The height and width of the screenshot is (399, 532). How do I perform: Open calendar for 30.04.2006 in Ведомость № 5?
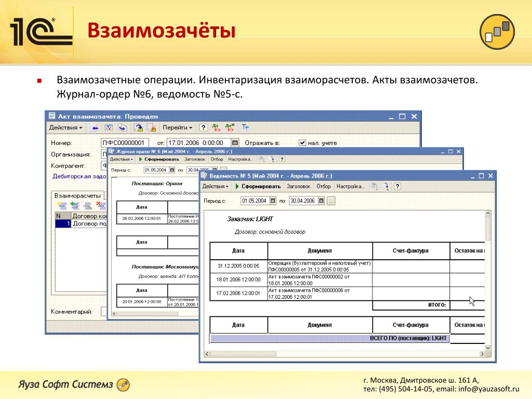321,201
